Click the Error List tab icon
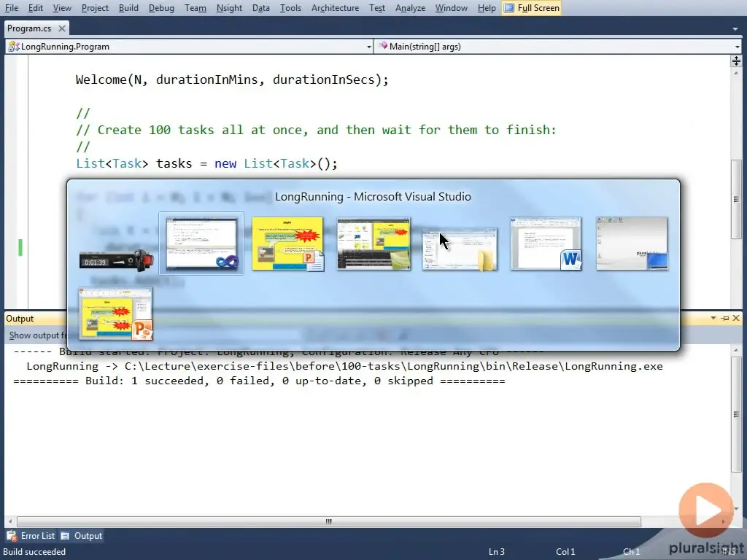Screen dimensions: 747x560 click(12, 536)
